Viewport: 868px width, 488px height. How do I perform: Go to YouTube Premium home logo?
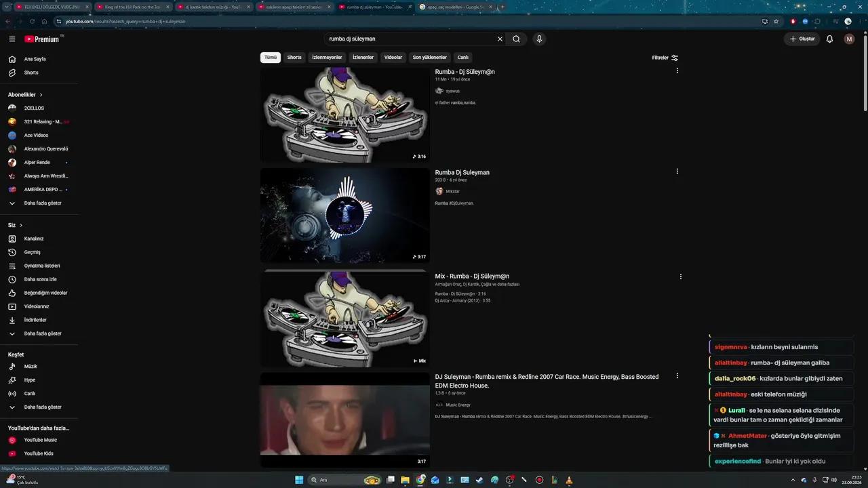43,39
